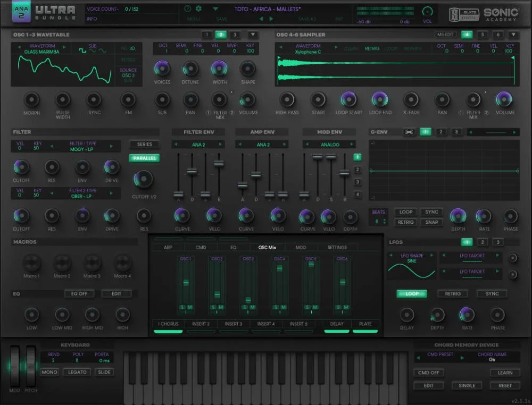This screenshot has width=532, height=405.
Task: Click the settings gear icon in the top bar
Action: tap(198, 9)
